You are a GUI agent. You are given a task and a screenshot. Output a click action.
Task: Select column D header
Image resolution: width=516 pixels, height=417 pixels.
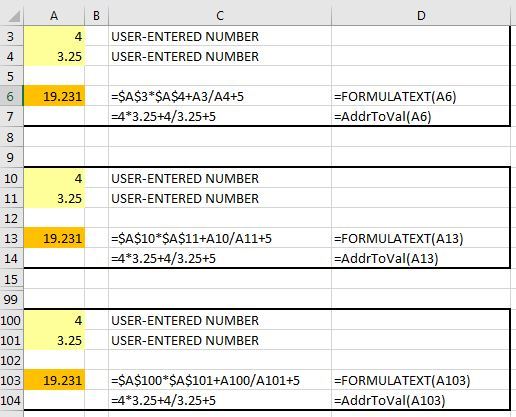point(421,16)
